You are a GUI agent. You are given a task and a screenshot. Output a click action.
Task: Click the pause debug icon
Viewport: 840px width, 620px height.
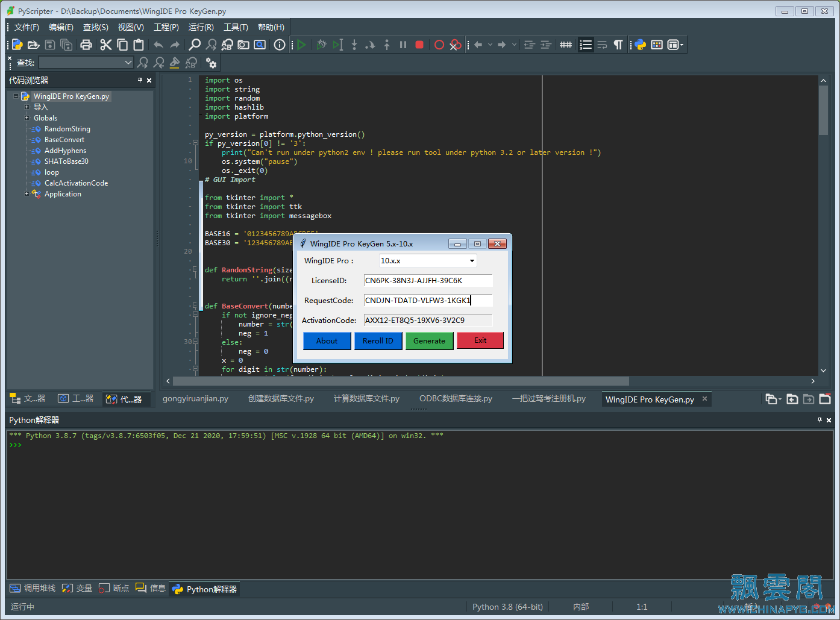coord(403,45)
